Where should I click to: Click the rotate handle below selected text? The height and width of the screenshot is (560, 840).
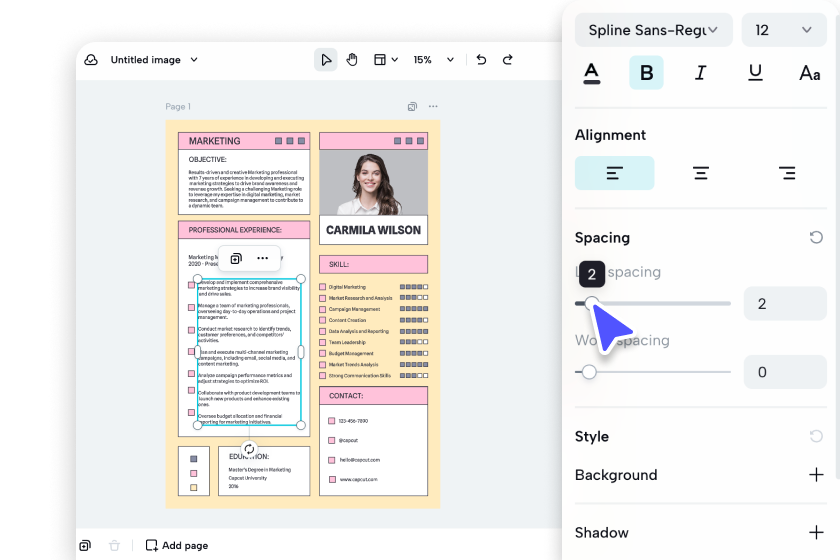coord(249,449)
